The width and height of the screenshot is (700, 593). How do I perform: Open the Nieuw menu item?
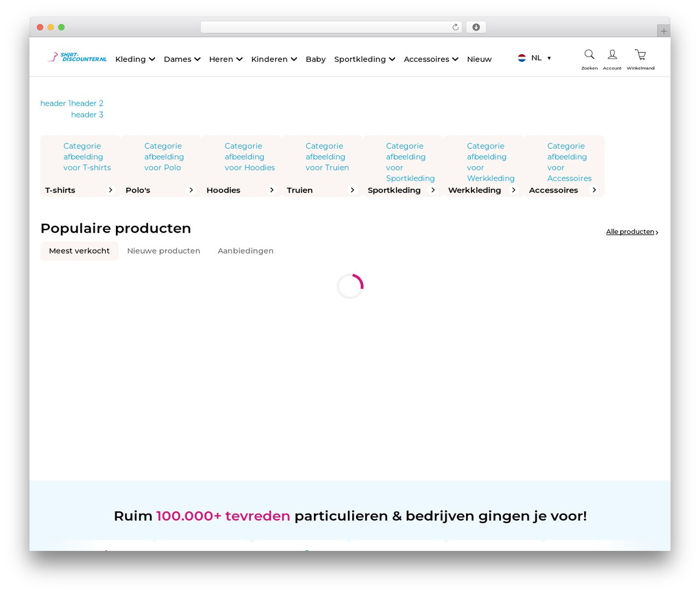tap(479, 59)
